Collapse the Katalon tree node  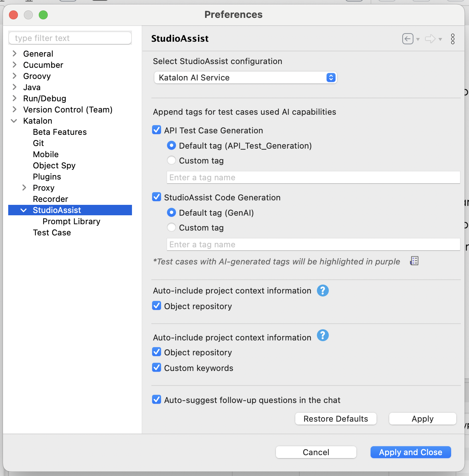(x=14, y=121)
